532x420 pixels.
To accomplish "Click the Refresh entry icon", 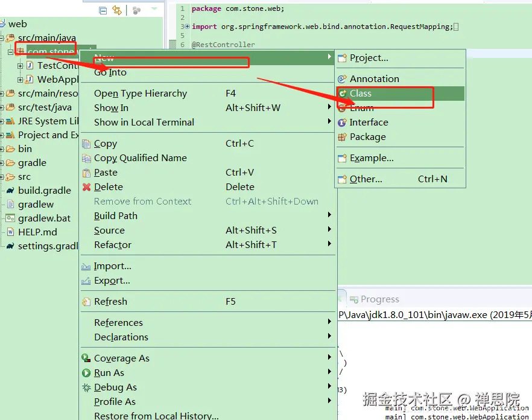I will 86,302.
